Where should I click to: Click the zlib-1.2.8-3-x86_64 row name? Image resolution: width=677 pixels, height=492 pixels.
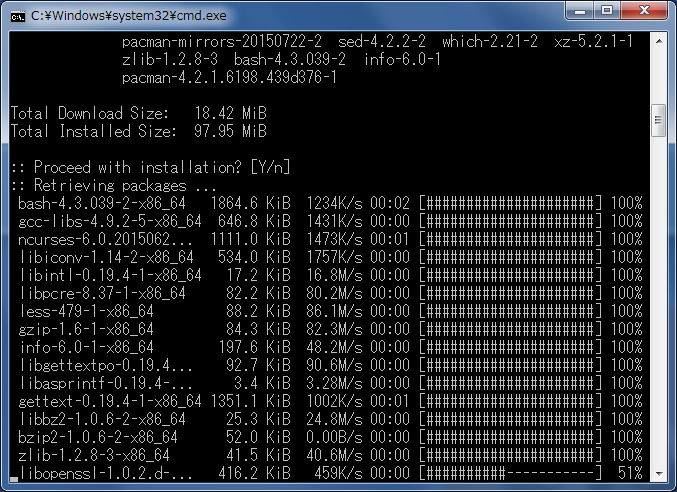tap(94, 455)
